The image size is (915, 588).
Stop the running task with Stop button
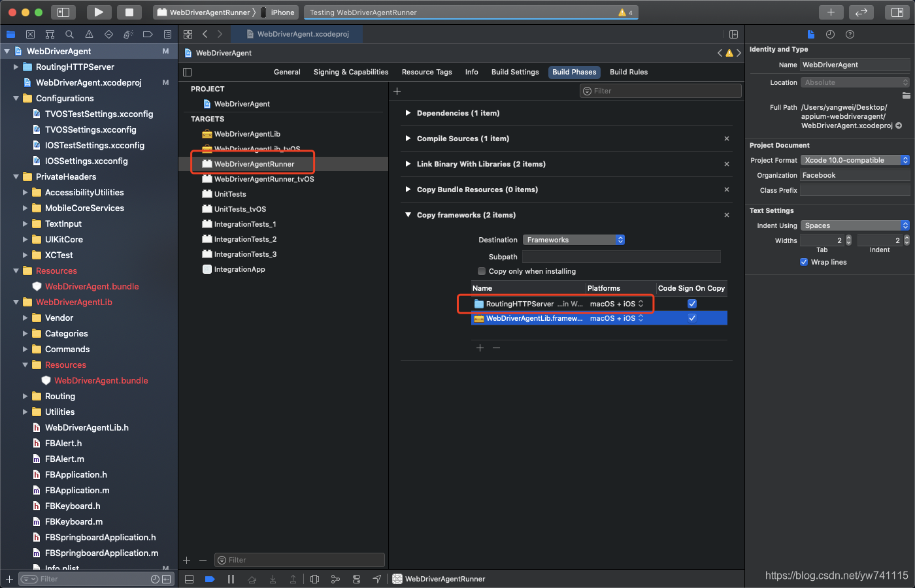(x=129, y=12)
